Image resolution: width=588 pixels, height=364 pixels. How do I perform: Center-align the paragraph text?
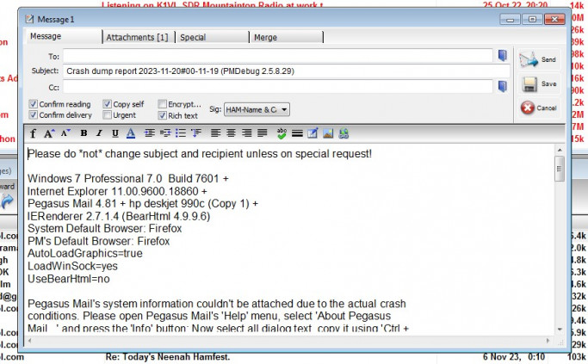230,133
